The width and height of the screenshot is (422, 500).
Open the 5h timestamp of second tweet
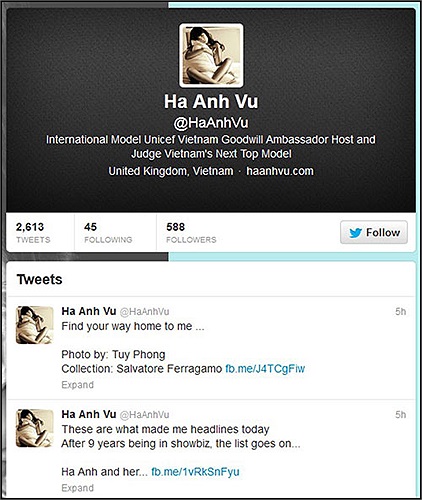tap(401, 414)
